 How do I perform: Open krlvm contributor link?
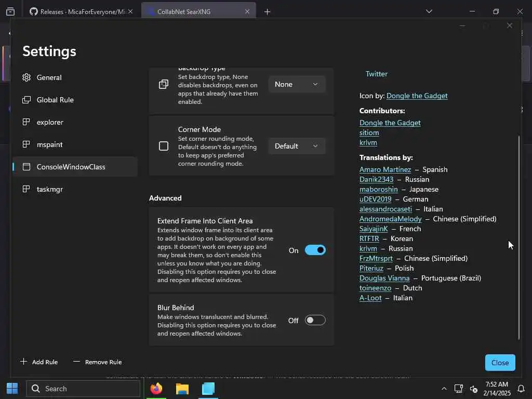coord(368,142)
